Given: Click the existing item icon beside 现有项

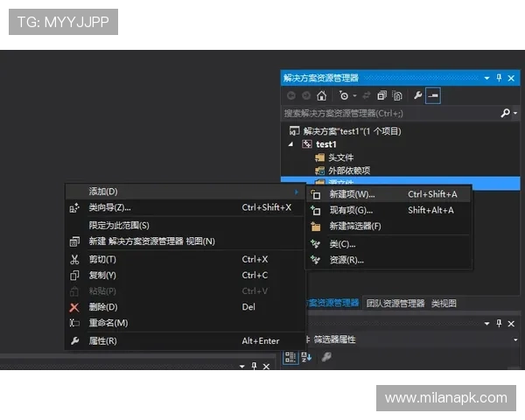Looking at the screenshot, I should pyautogui.click(x=315, y=210).
